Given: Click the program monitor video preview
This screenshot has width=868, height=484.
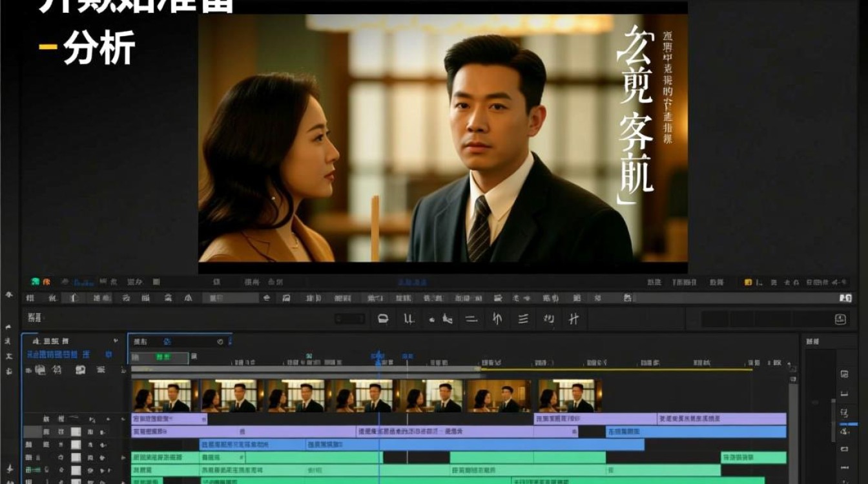Looking at the screenshot, I should tap(442, 138).
